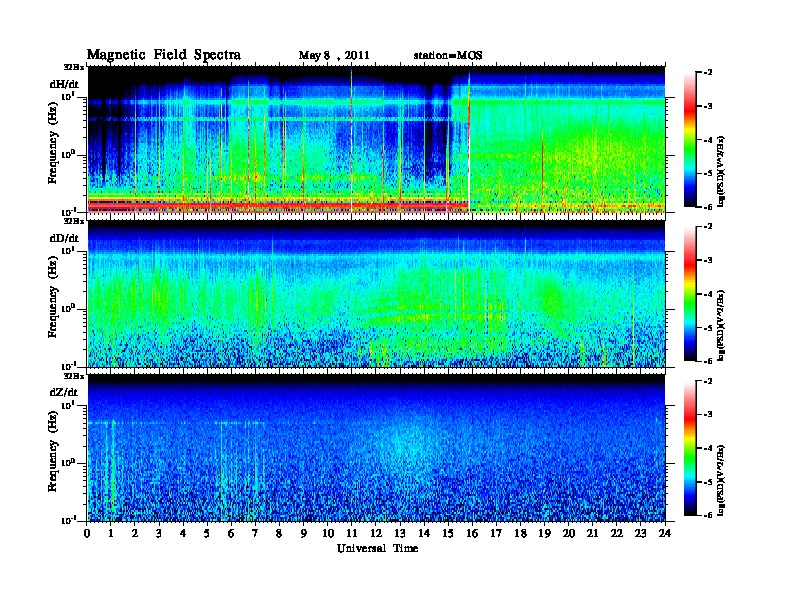The width and height of the screenshot is (792, 612).
Task: Click hour "3" on the time axis
Action: pyautogui.click(x=159, y=534)
